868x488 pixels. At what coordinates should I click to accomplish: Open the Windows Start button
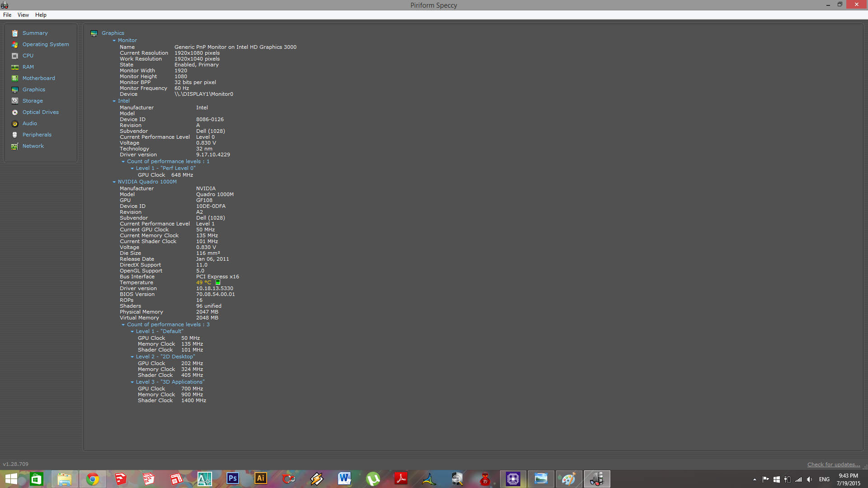[x=11, y=479]
